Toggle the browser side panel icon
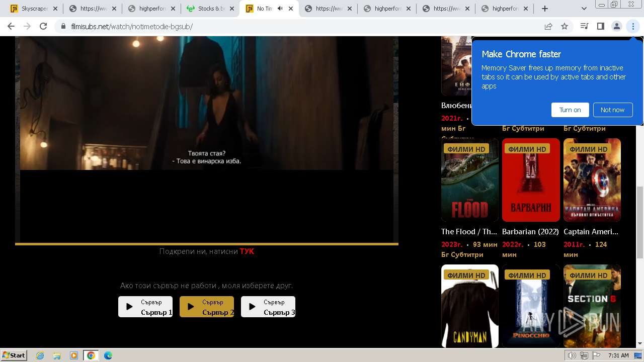 click(x=601, y=26)
